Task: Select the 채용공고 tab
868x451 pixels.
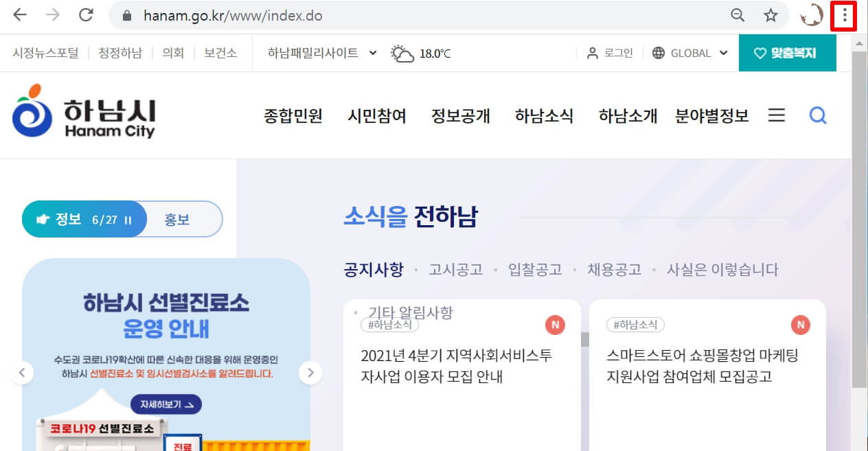Action: tap(614, 270)
